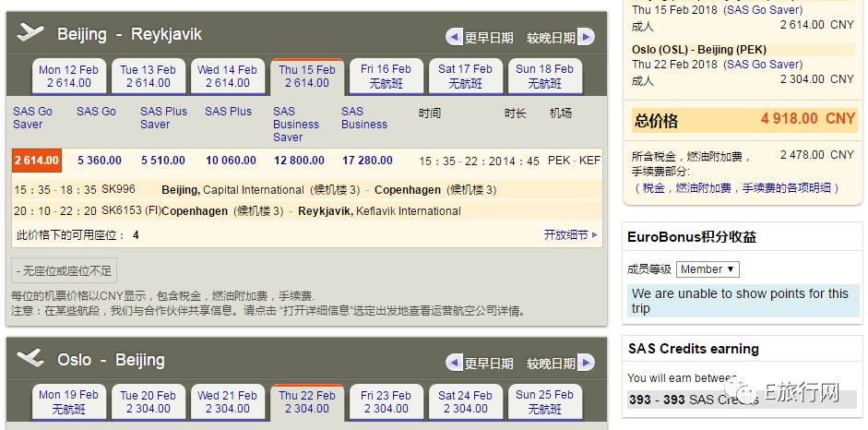
Task: Click the Oslo-Beijing return plane icon
Action: click(30, 358)
